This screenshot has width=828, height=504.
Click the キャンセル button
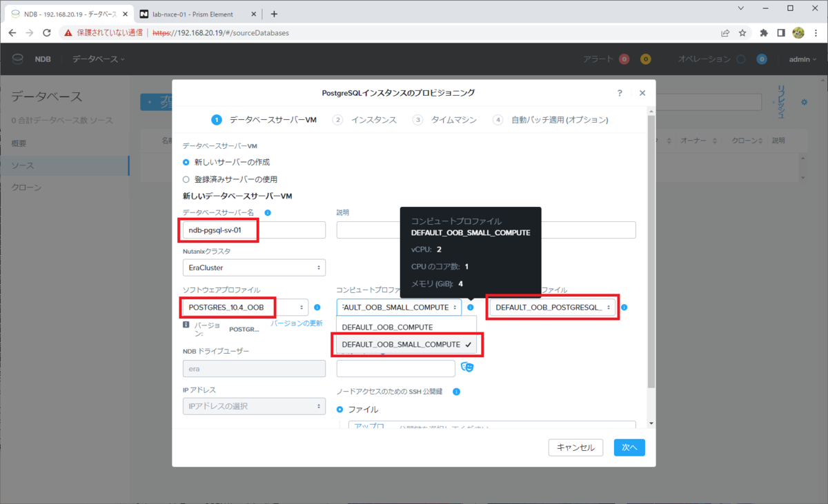coord(575,447)
